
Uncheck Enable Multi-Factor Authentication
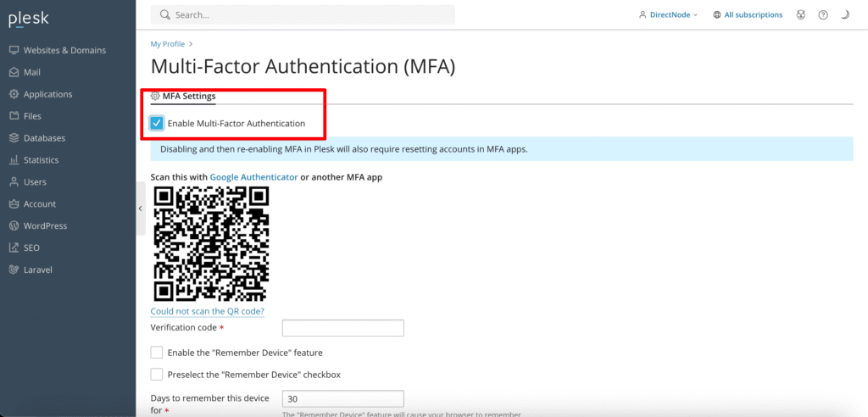point(157,124)
